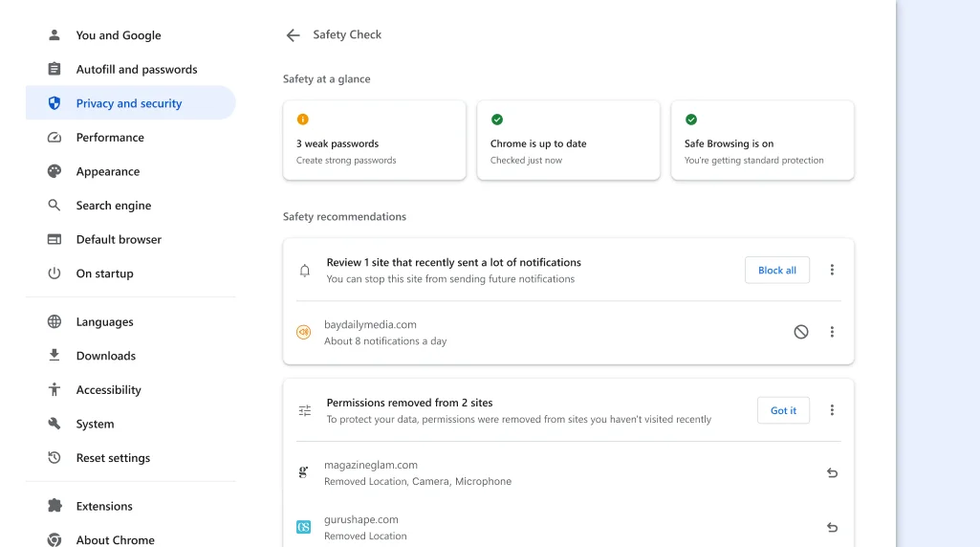The width and height of the screenshot is (980, 547).
Task: Click the Appearance palette icon in sidebar
Action: (54, 172)
